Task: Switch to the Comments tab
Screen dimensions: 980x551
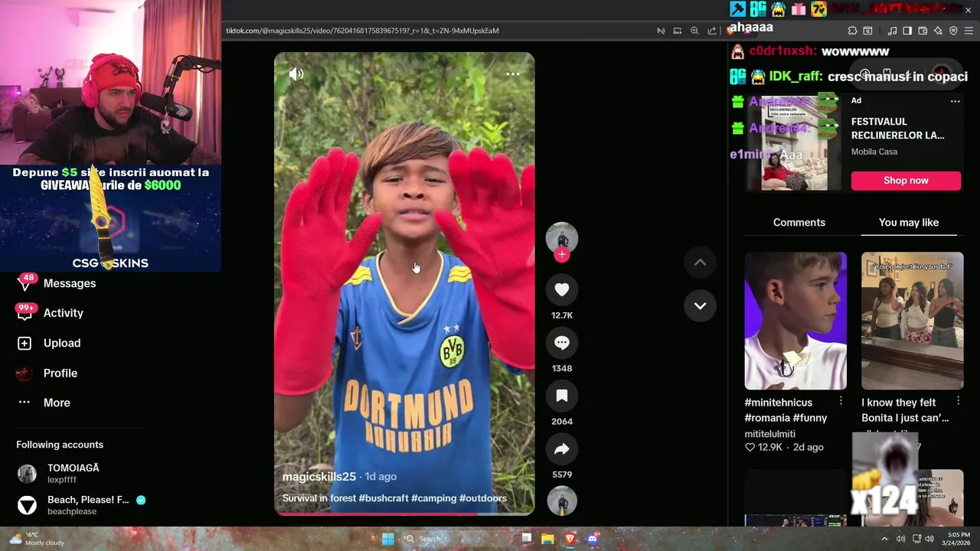Action: [x=799, y=223]
